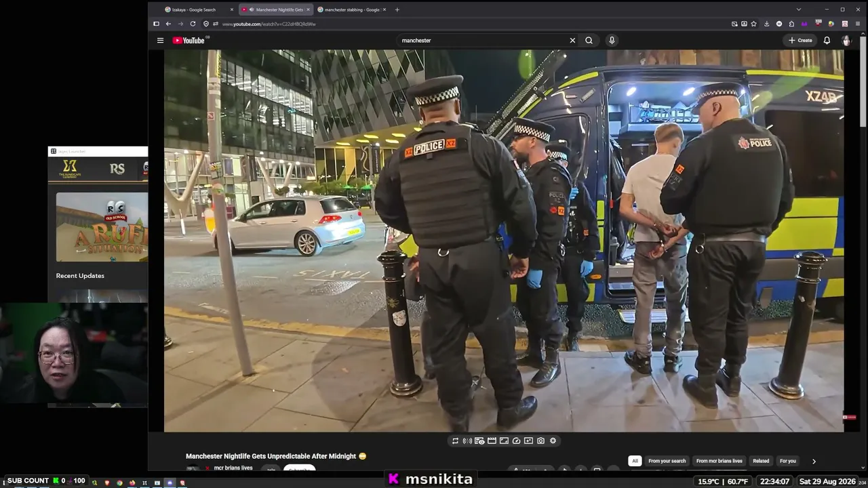Screen dimensions: 868x488
Task: Open the browser application hamburger menu
Action: click(857, 24)
